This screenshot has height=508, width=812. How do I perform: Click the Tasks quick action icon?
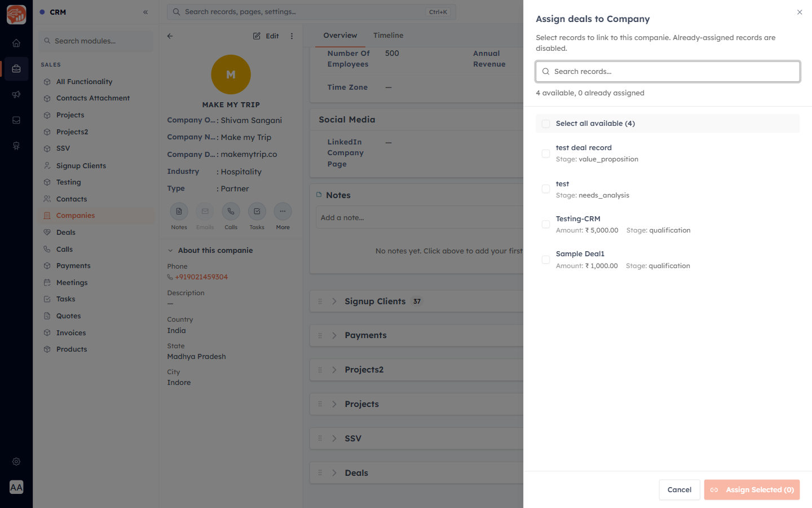coord(257,211)
